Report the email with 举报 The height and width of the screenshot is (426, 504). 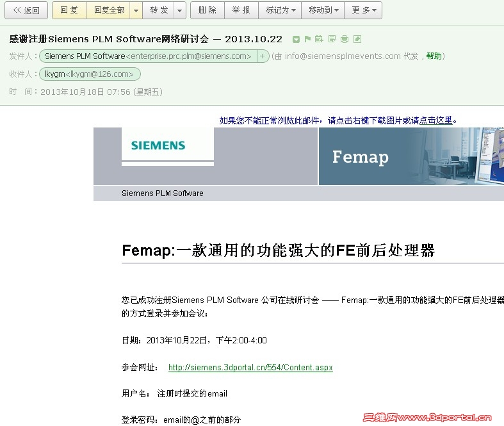pyautogui.click(x=241, y=10)
